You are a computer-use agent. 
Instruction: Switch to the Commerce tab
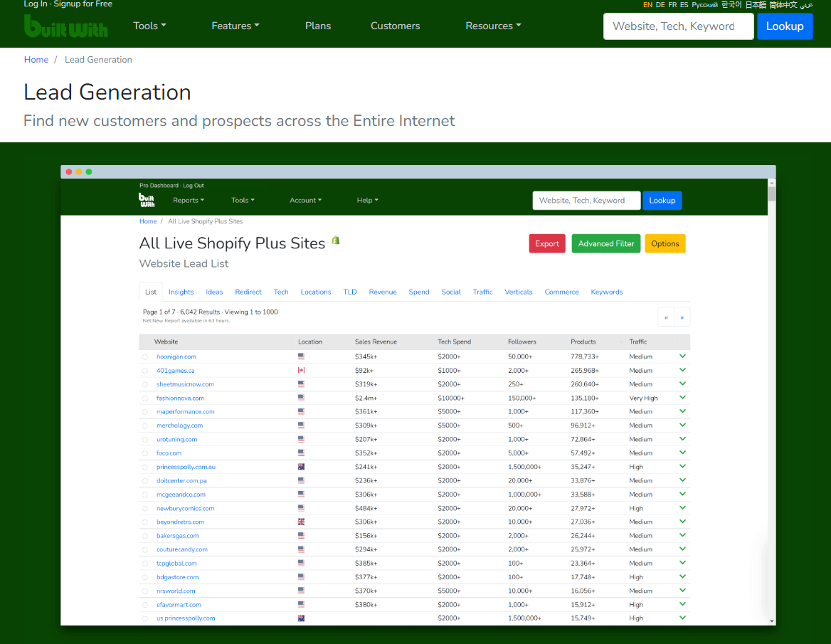pos(562,292)
